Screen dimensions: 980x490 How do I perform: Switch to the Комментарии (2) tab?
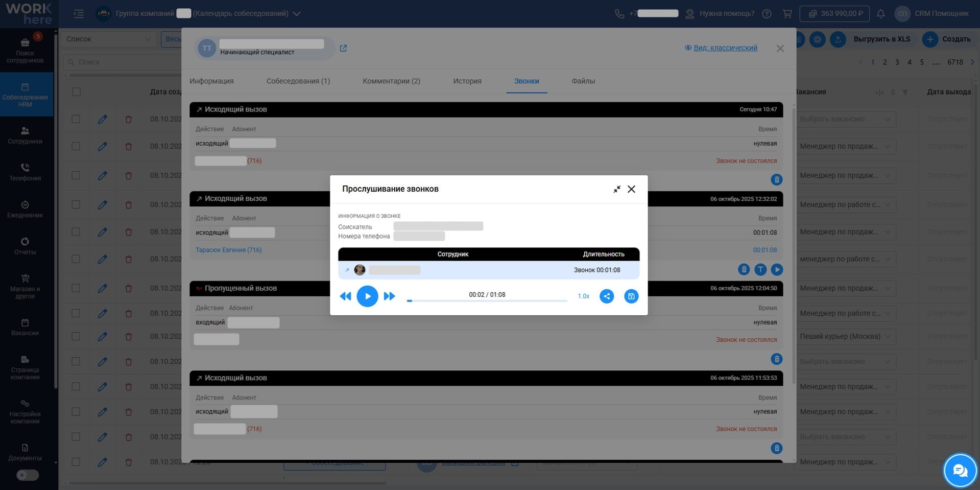tap(391, 81)
